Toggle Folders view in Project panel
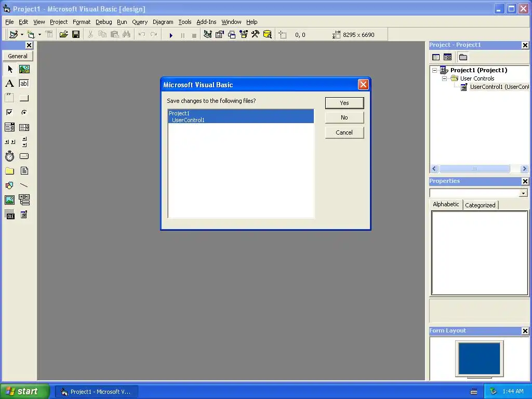Screen dimensions: 532x399 (x=463, y=57)
